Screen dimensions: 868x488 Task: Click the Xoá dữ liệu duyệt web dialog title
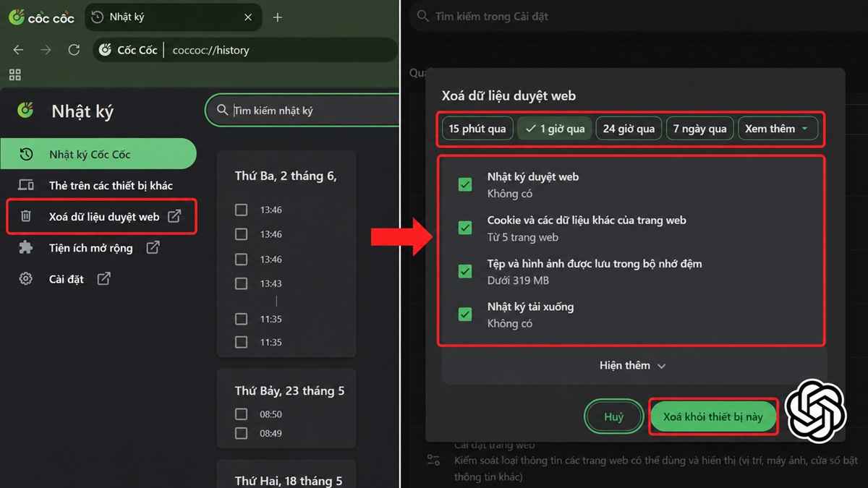(509, 95)
